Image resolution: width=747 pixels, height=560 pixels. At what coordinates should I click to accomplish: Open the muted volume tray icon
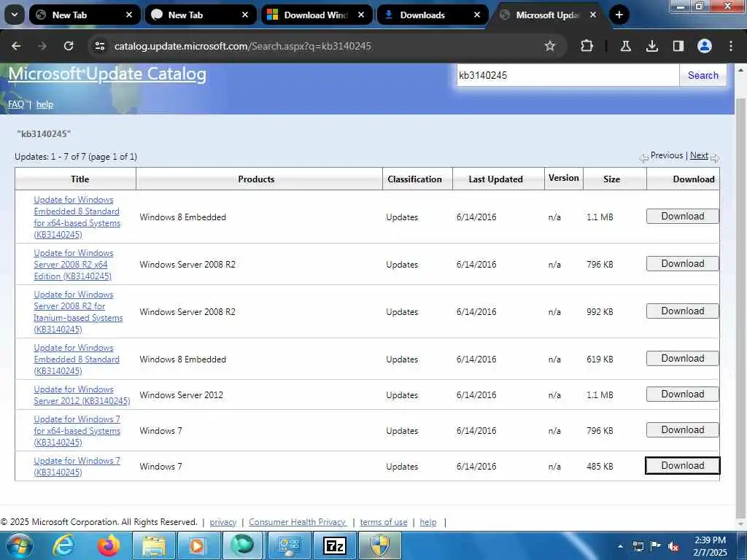673,547
